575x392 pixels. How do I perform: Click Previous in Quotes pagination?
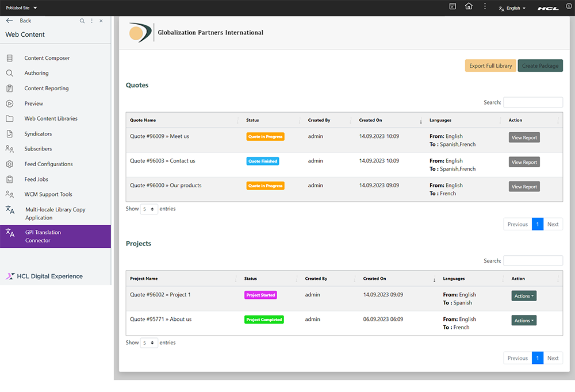coord(517,224)
